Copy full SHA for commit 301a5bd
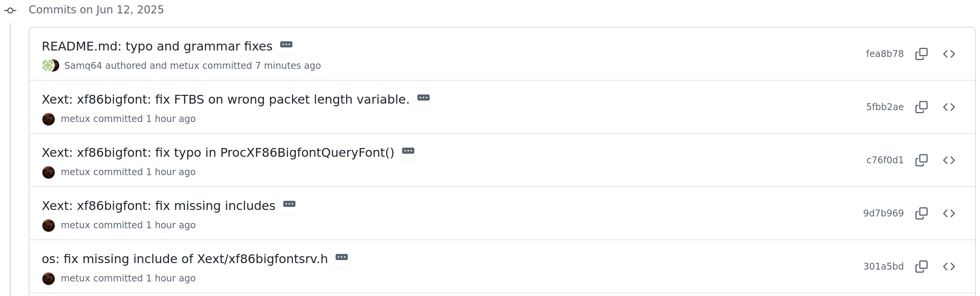This screenshot has width=980, height=296. (x=922, y=267)
